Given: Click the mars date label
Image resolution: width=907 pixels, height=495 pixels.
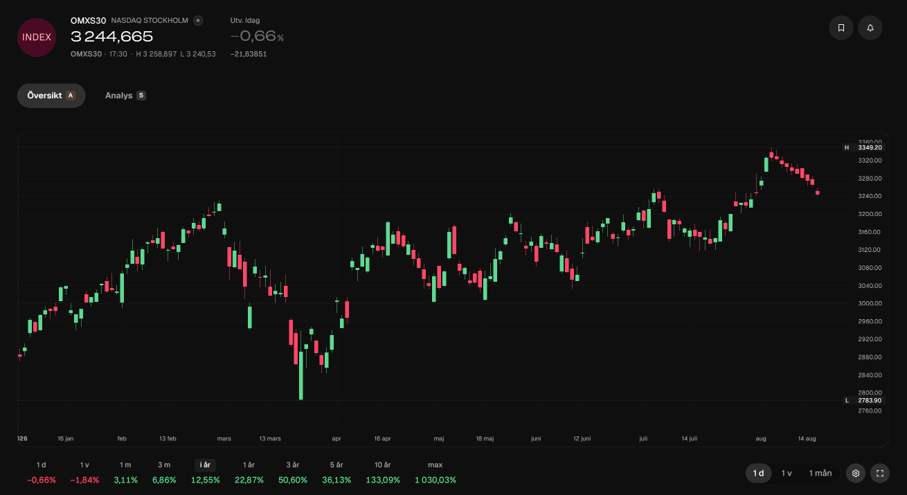Looking at the screenshot, I should [x=224, y=439].
